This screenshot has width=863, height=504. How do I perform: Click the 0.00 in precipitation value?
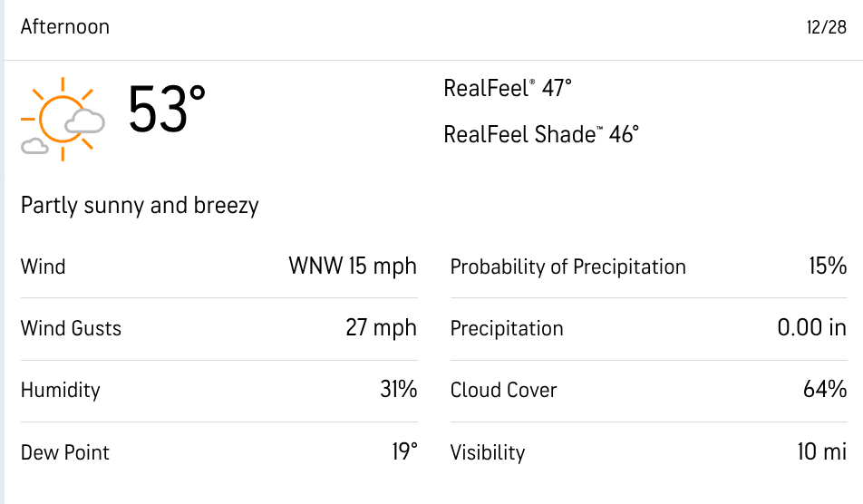(811, 328)
